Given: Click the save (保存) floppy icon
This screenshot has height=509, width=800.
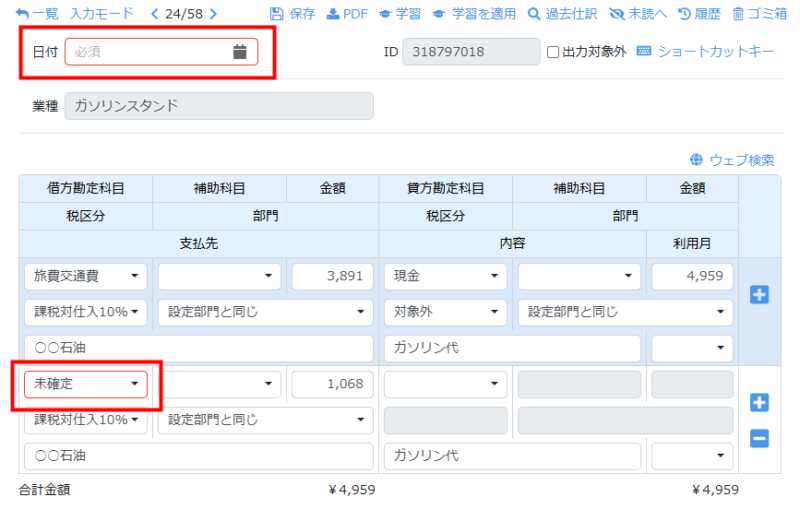Looking at the screenshot, I should tap(277, 14).
